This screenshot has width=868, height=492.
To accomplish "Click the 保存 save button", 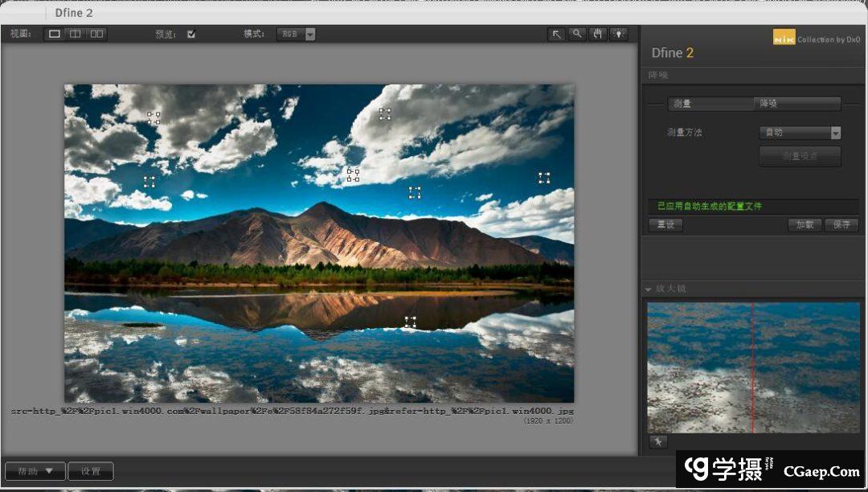I will [841, 225].
